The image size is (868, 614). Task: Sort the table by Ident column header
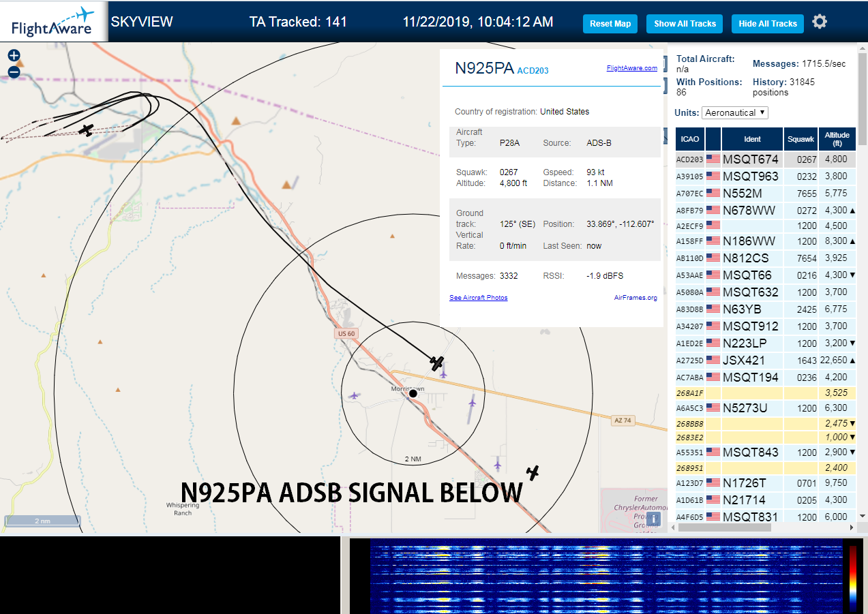752,139
